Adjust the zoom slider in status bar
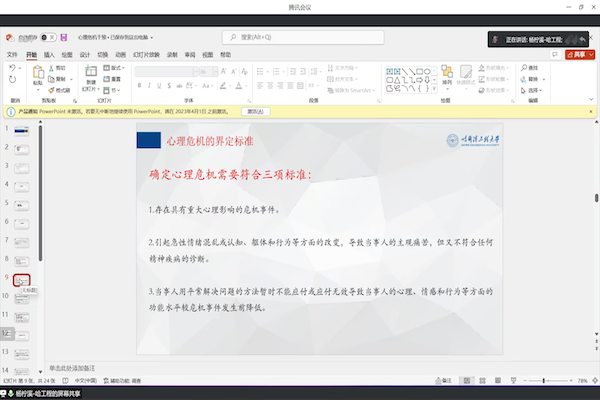This screenshot has height=400, width=600. coord(545,381)
